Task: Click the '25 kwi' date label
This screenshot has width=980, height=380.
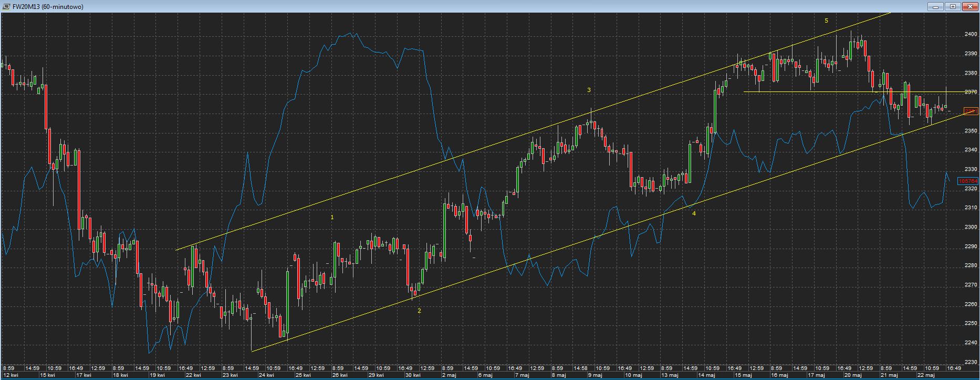Action: [x=303, y=375]
